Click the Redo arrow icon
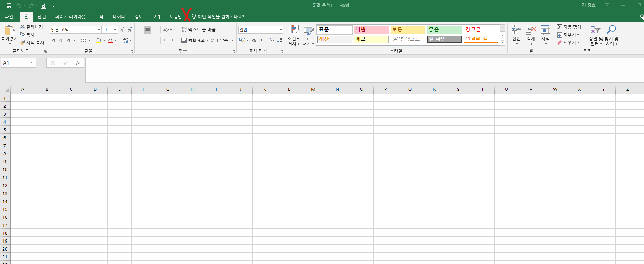 pyautogui.click(x=31, y=6)
